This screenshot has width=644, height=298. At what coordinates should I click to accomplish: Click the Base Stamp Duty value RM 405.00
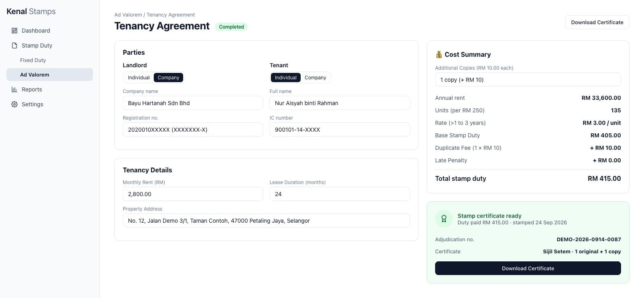pos(605,135)
